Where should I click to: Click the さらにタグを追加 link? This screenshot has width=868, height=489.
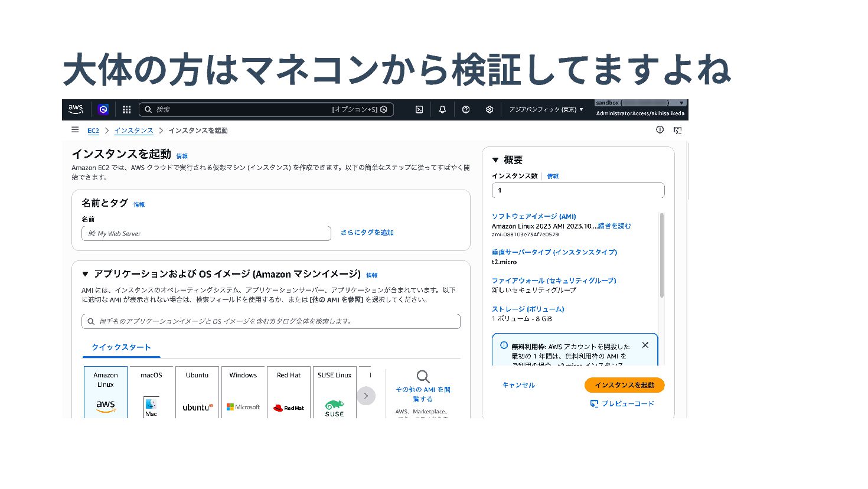click(367, 233)
